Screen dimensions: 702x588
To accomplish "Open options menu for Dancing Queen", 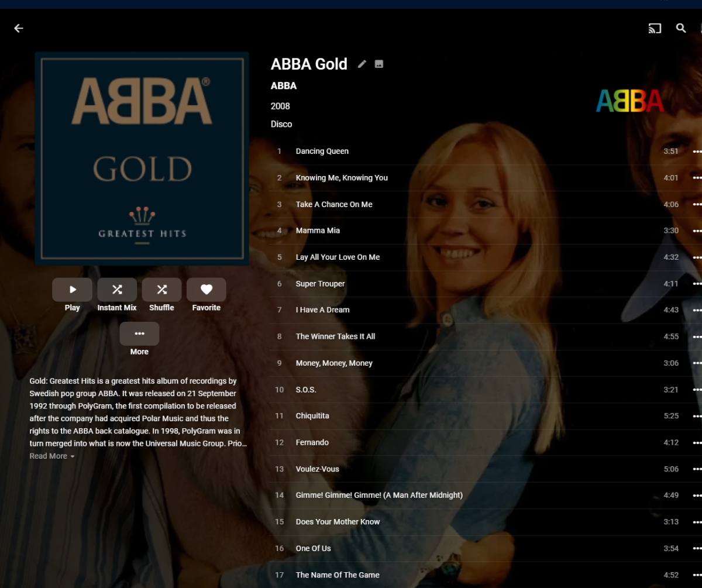I will 697,152.
